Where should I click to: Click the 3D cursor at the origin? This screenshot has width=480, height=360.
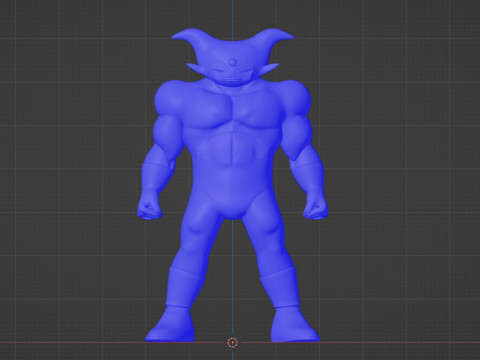click(232, 342)
